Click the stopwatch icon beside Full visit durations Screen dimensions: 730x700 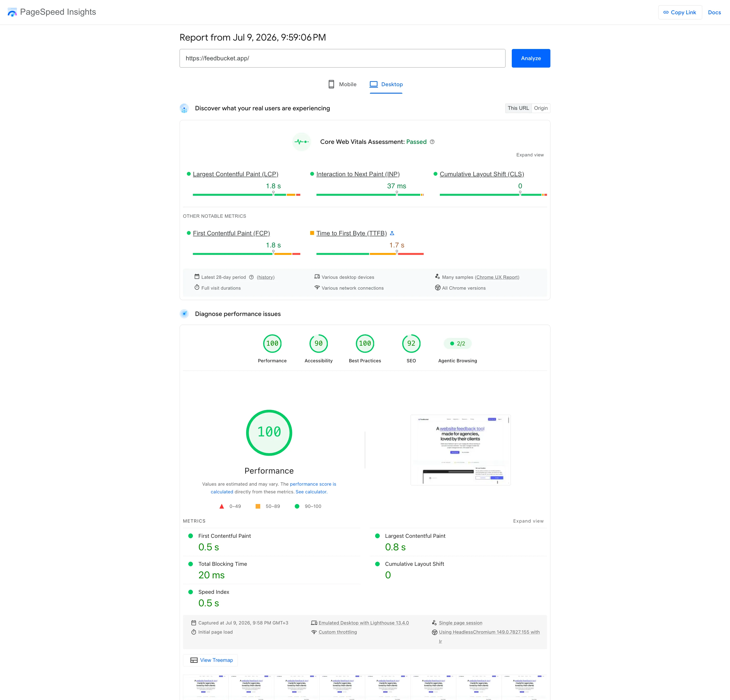197,287
